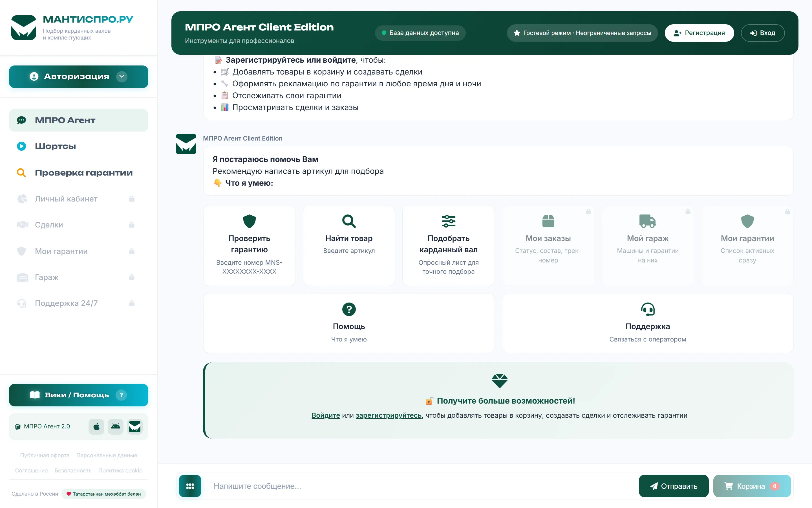Screen dimensions: 812x508
Task: Click the Гостевой режим status badge
Action: pyautogui.click(x=582, y=33)
